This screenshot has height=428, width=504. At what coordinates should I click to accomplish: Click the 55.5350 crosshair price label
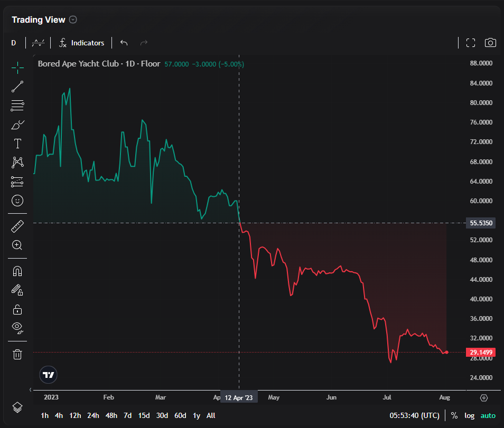[x=481, y=223]
